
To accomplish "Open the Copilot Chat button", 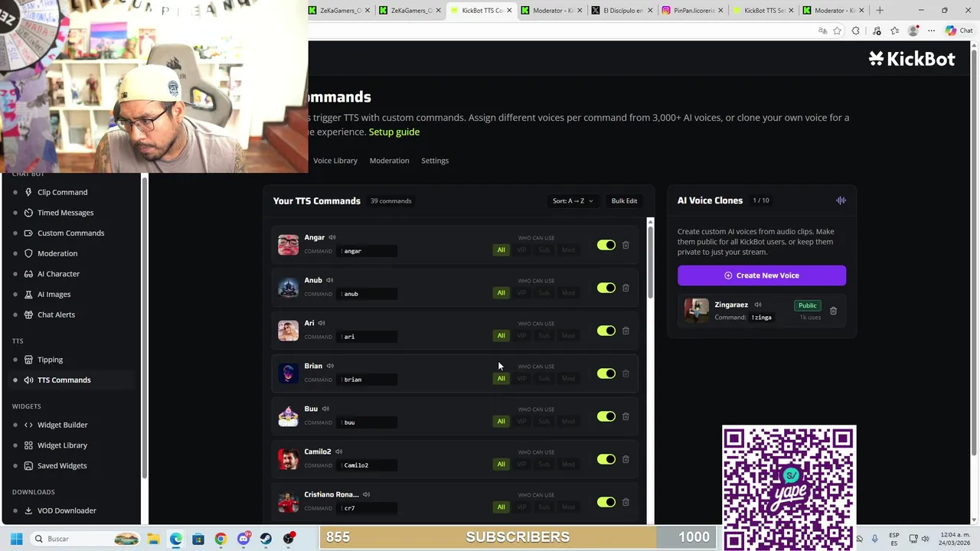I will click(x=959, y=31).
